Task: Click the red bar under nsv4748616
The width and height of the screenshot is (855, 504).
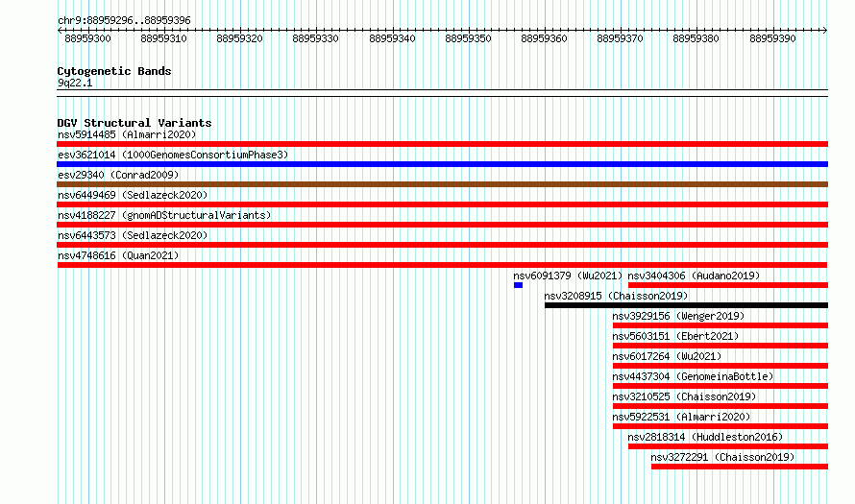Action: [442, 265]
